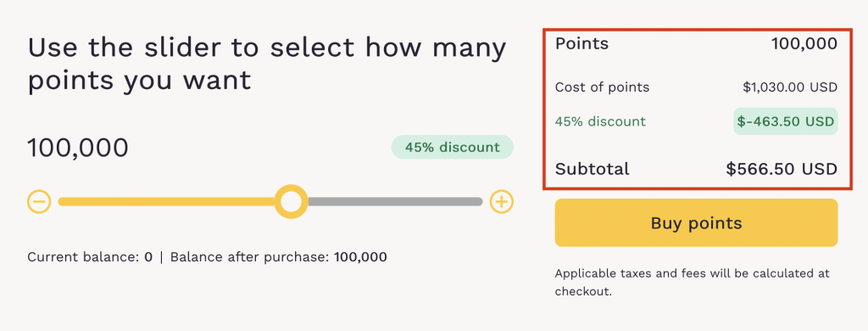Click the 'Applicable taxes and fees' note
The width and height of the screenshot is (868, 331).
(693, 283)
